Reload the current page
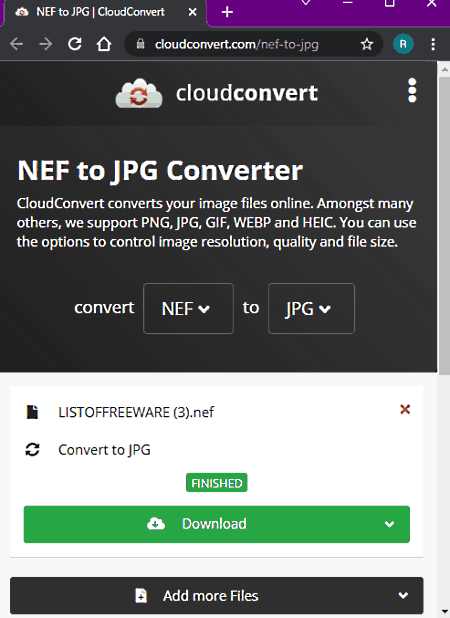Image resolution: width=450 pixels, height=618 pixels. tap(75, 44)
